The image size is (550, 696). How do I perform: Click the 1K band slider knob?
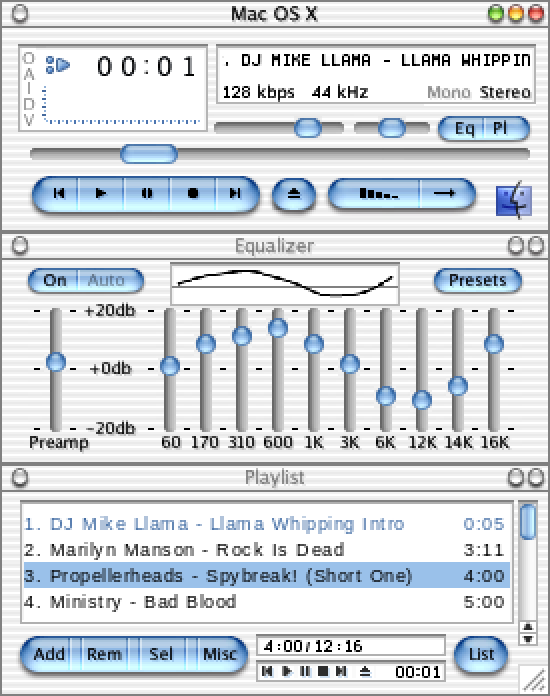tap(314, 344)
